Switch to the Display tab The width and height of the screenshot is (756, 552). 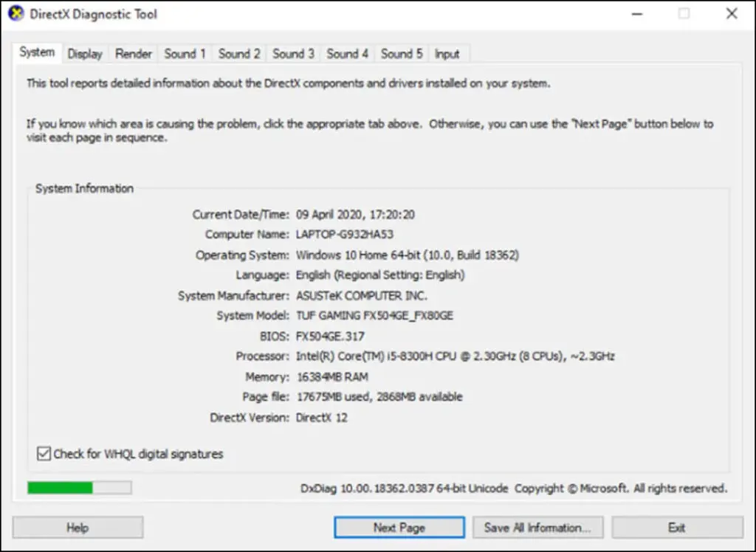[x=85, y=53]
